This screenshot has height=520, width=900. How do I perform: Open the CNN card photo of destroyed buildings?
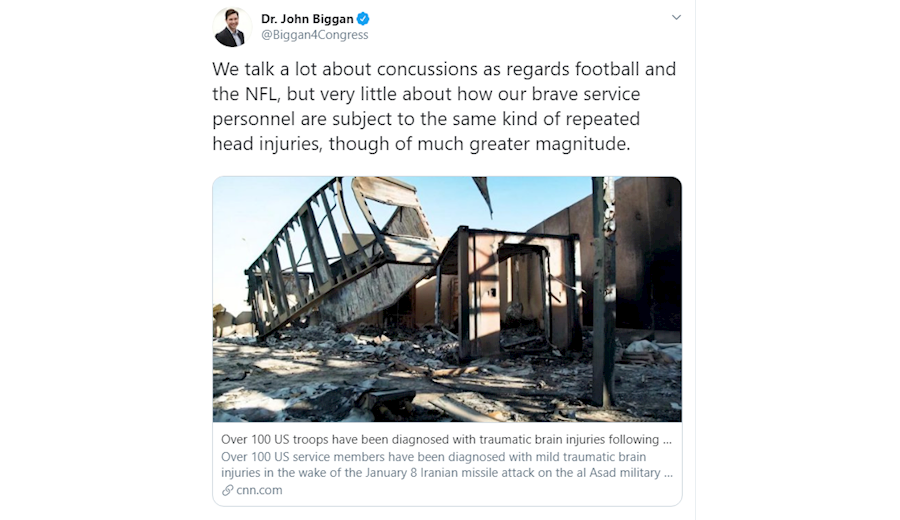447,299
